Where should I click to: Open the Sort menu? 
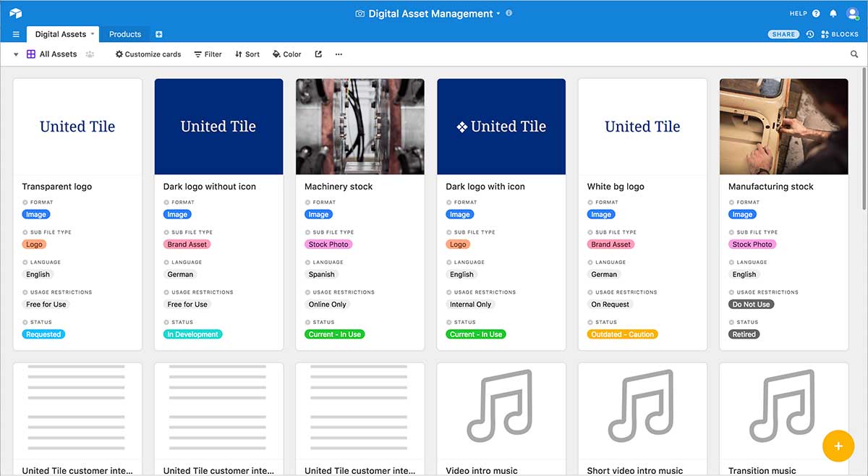(247, 54)
